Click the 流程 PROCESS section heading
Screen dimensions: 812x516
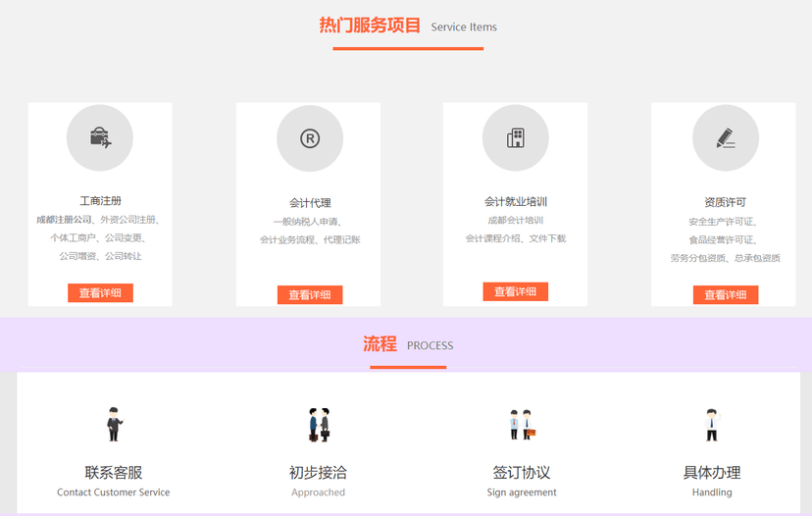click(x=381, y=344)
